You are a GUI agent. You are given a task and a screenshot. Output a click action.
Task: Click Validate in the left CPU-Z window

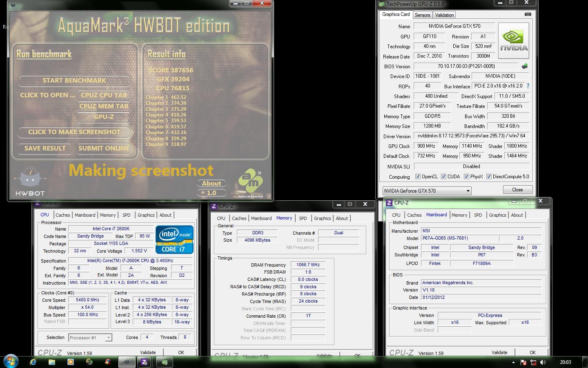(x=148, y=352)
